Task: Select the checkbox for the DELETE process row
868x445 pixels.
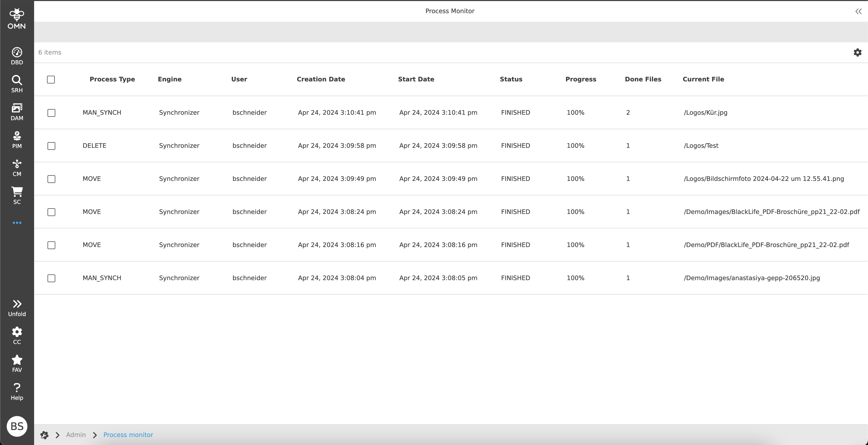Action: click(51, 146)
